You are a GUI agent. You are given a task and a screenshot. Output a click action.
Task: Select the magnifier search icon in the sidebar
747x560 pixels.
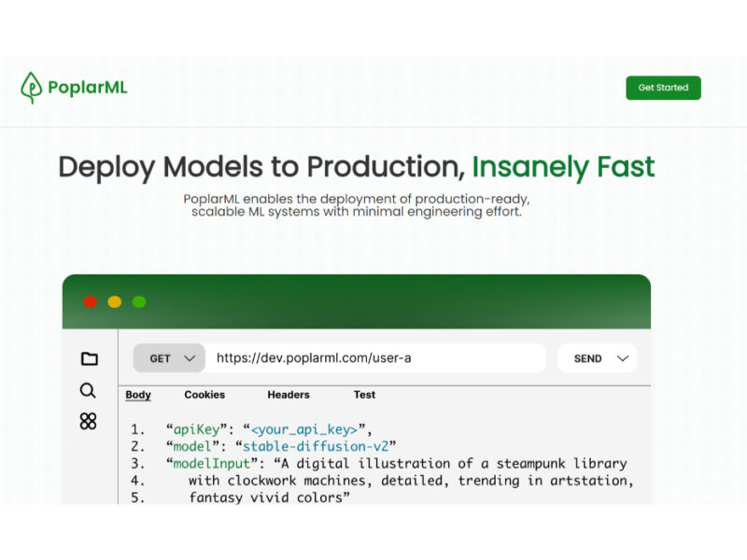click(88, 390)
